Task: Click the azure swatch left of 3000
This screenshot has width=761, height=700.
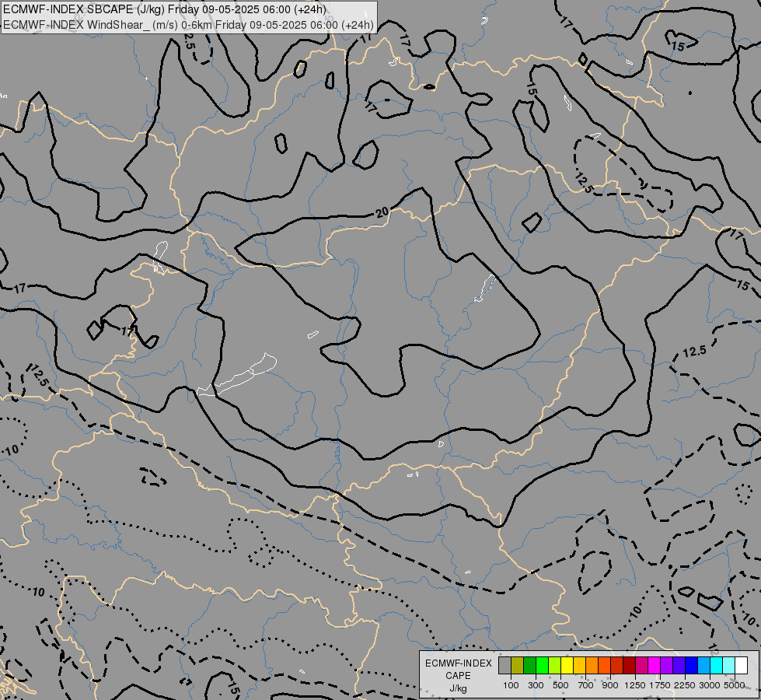Action: coord(704,665)
